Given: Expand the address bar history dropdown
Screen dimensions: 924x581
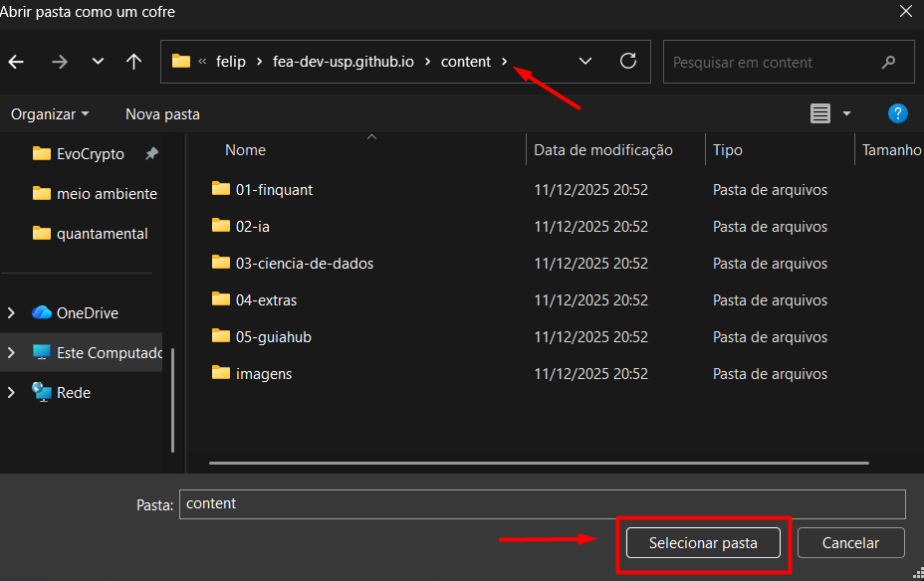Looking at the screenshot, I should click(x=585, y=62).
